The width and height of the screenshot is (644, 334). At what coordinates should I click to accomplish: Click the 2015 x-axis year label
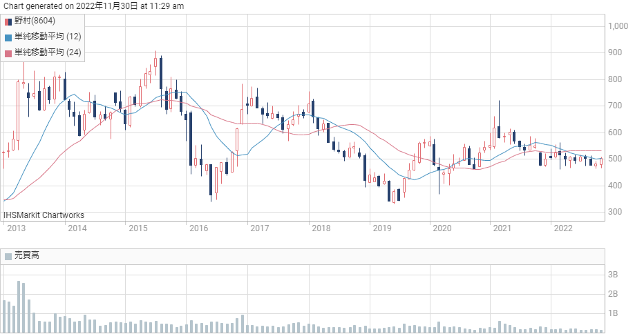coord(138,228)
